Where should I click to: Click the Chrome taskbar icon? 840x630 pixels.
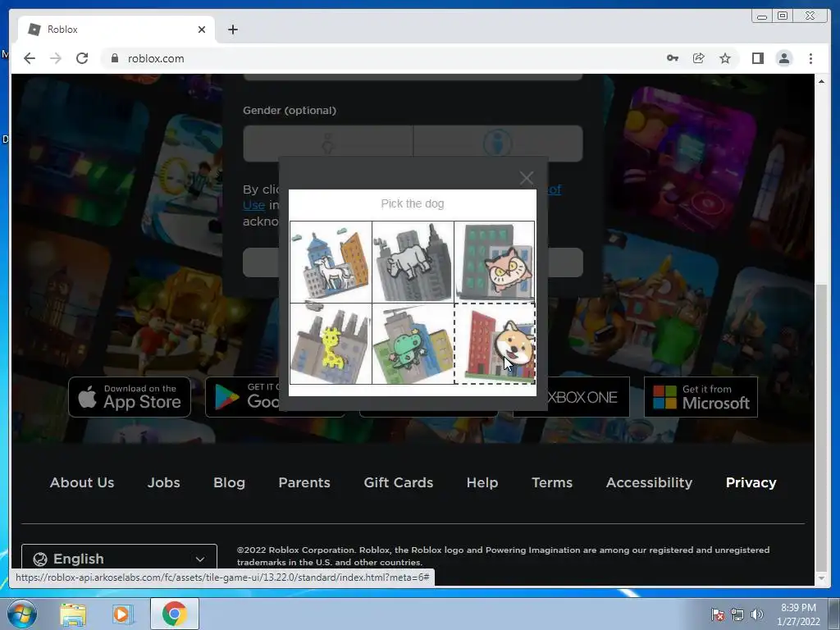175,614
